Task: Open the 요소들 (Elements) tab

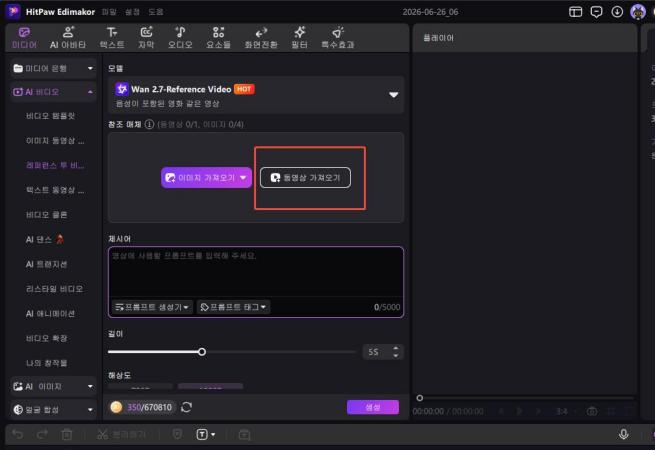Action: pyautogui.click(x=218, y=38)
